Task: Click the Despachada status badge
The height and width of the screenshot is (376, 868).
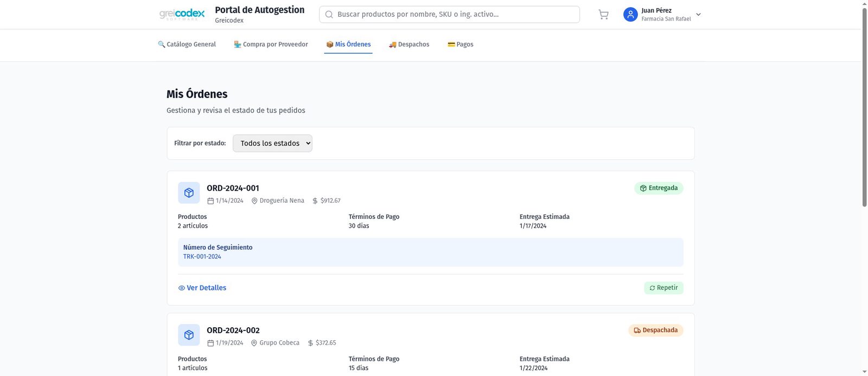Action: tap(656, 330)
